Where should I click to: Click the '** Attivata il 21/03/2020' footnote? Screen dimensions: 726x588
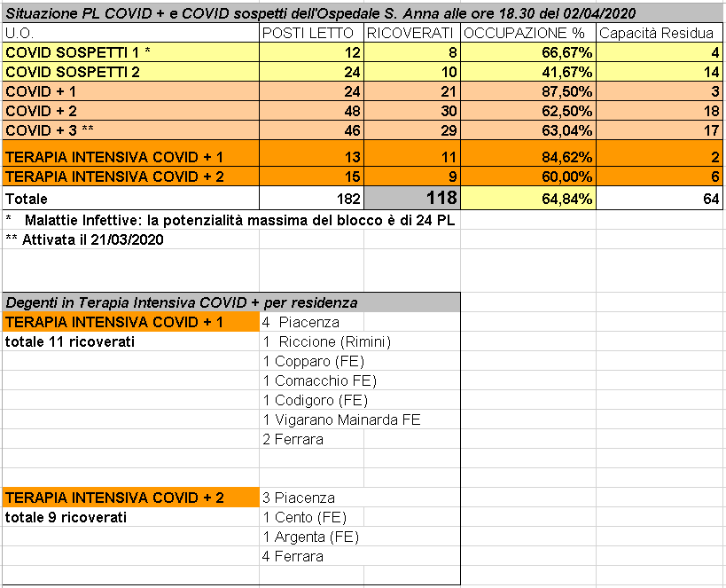[x=80, y=239]
